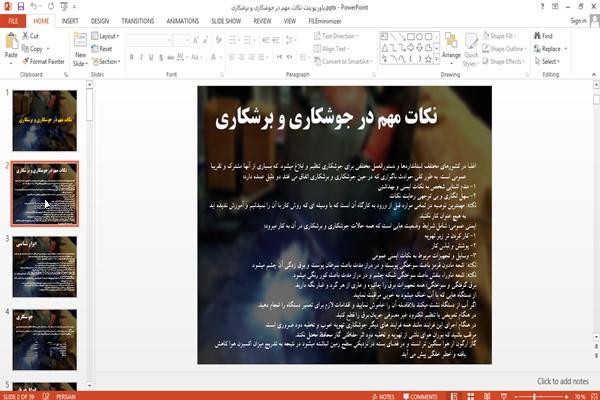Select slide 3 thumbnail
Viewport: 600px width, 400px height.
(44, 267)
